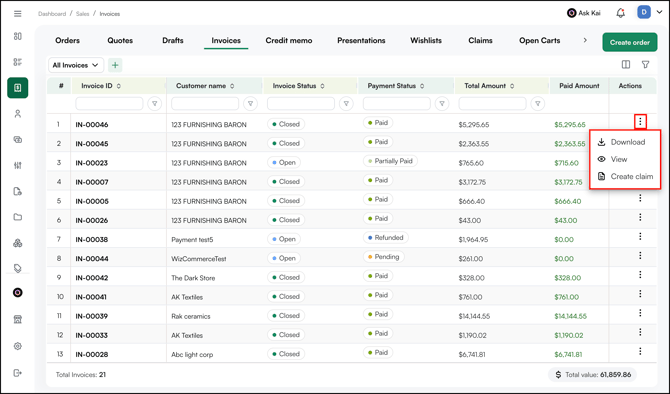Click the Create order button
Screen dimensions: 670x394
pos(630,42)
